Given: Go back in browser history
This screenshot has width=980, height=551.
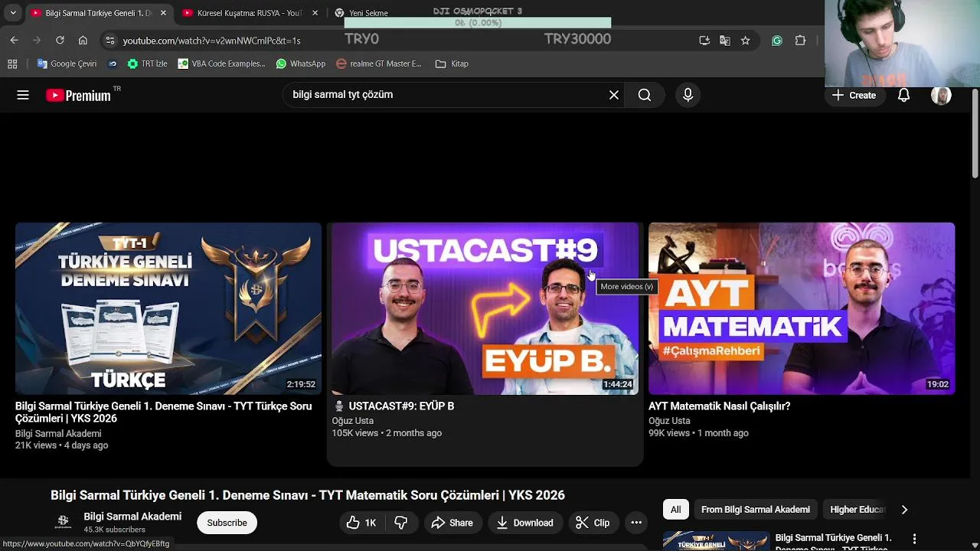Looking at the screenshot, I should pos(14,41).
